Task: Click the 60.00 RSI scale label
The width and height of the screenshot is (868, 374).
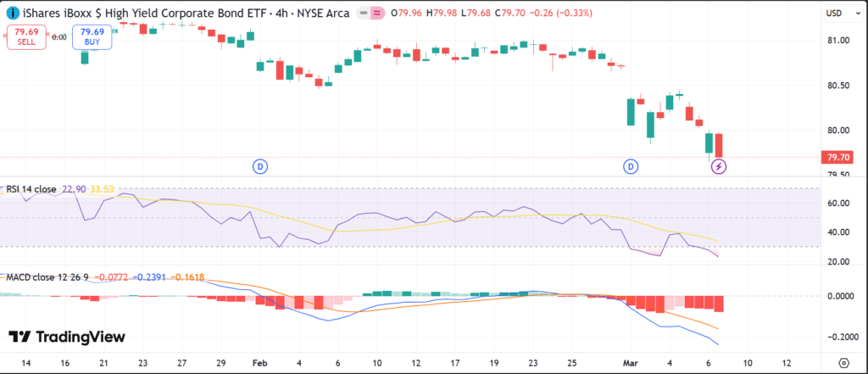Action: tap(838, 204)
